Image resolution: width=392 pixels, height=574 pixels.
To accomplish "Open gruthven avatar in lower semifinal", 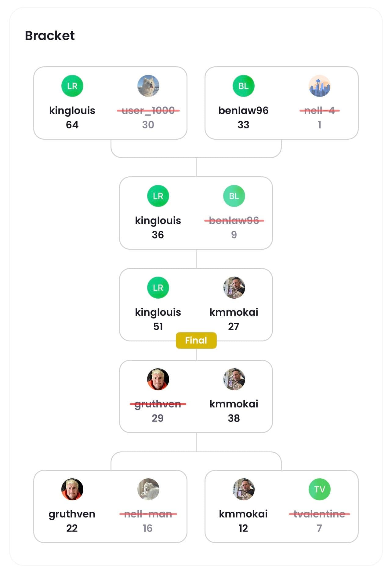I will click(158, 379).
